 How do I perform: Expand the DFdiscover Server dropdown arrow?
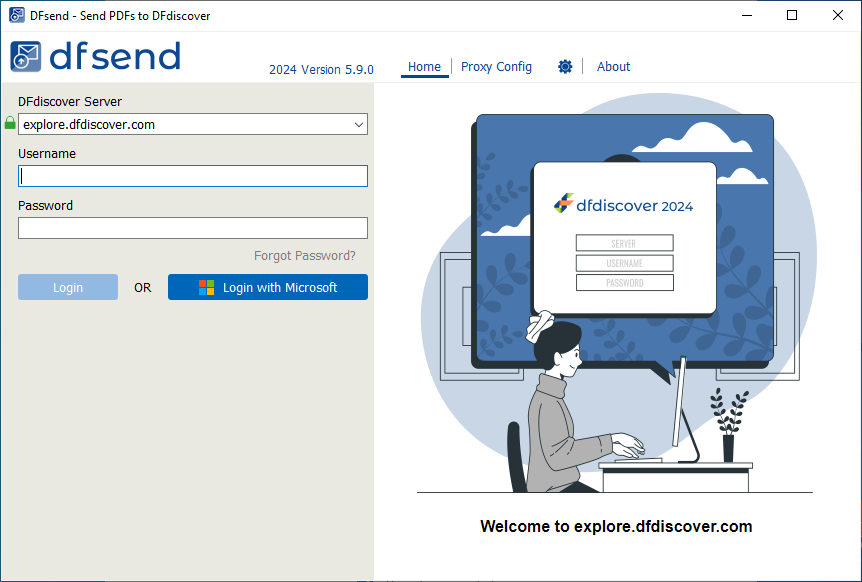click(358, 125)
